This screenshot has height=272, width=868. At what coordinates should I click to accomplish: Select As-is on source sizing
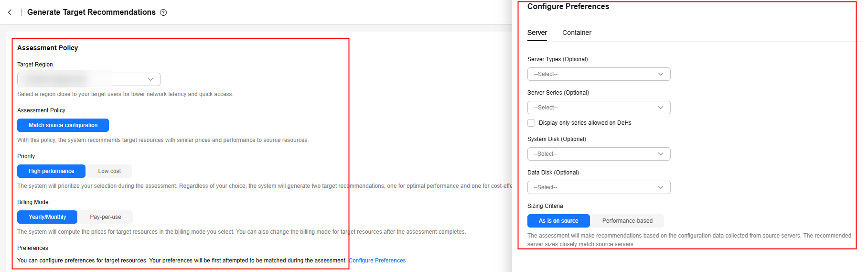point(558,221)
